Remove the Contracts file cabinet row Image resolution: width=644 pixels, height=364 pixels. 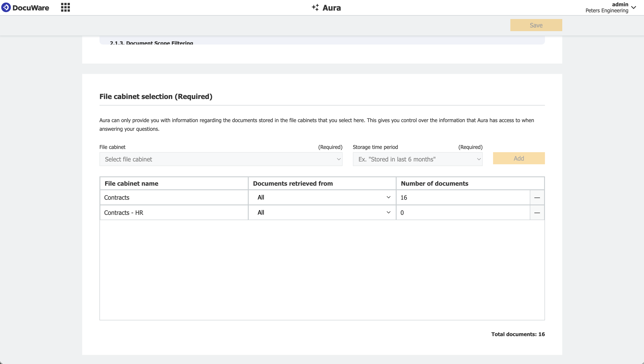click(x=537, y=198)
